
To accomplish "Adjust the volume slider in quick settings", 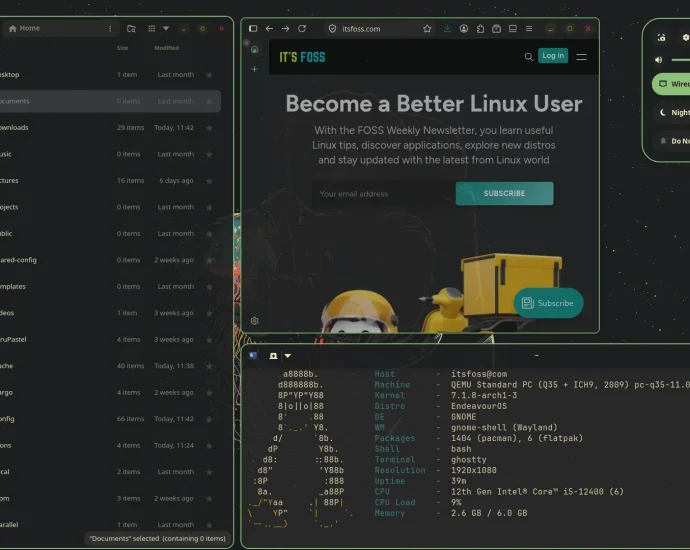I will coord(680,59).
